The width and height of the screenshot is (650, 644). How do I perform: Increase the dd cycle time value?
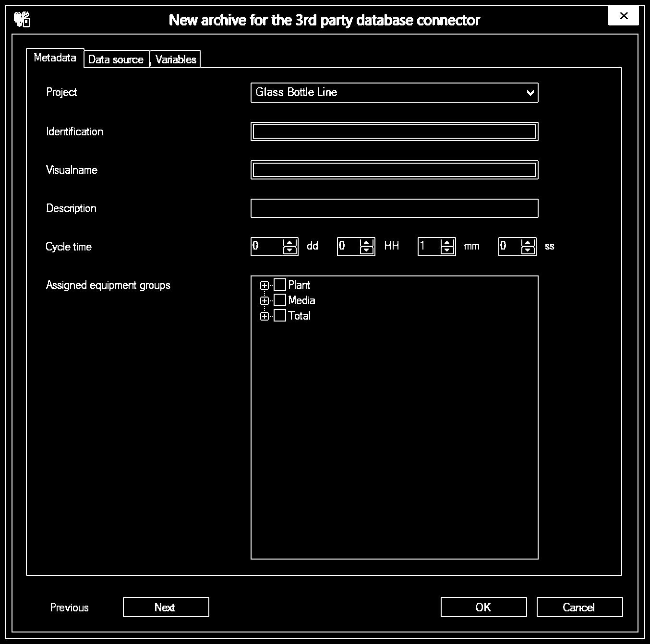[x=290, y=243]
